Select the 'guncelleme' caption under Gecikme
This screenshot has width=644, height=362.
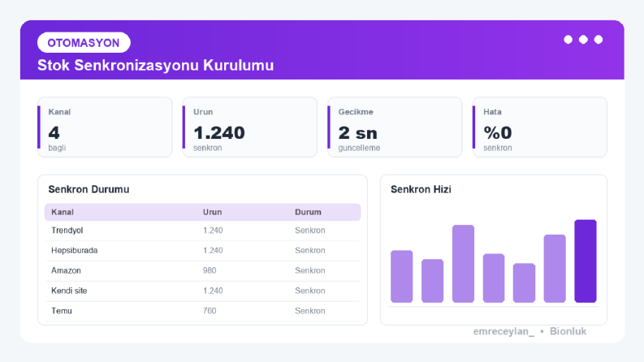[x=359, y=148]
